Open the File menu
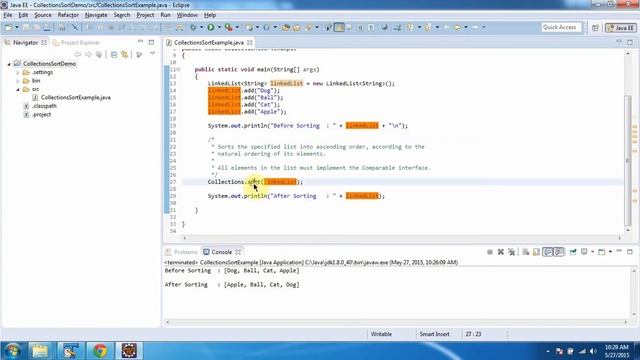 click(x=8, y=15)
